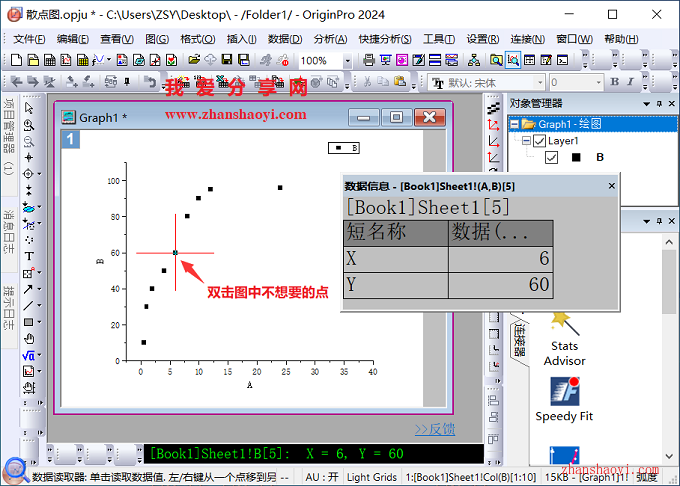
Task: Expand the Rectangle tool options arrow
Action: [39, 322]
